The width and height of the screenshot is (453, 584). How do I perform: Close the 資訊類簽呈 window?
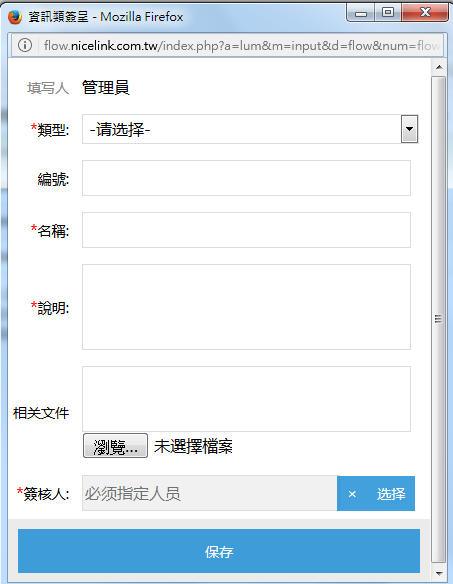coord(425,13)
